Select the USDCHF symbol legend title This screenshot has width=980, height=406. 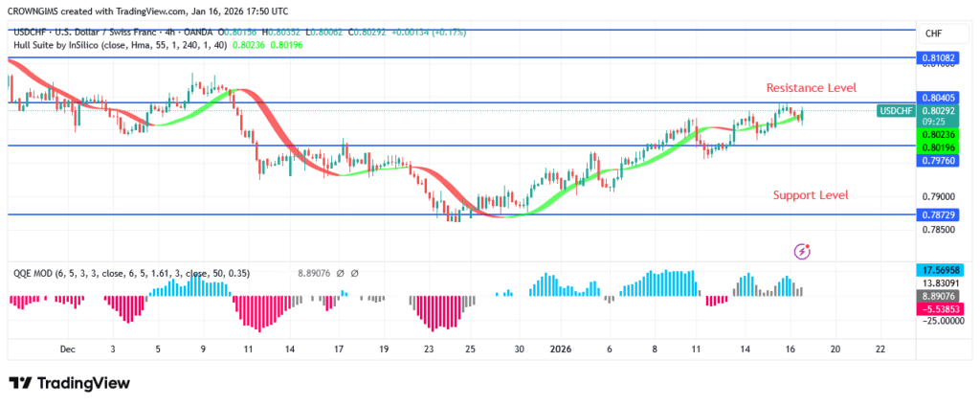[113, 32]
